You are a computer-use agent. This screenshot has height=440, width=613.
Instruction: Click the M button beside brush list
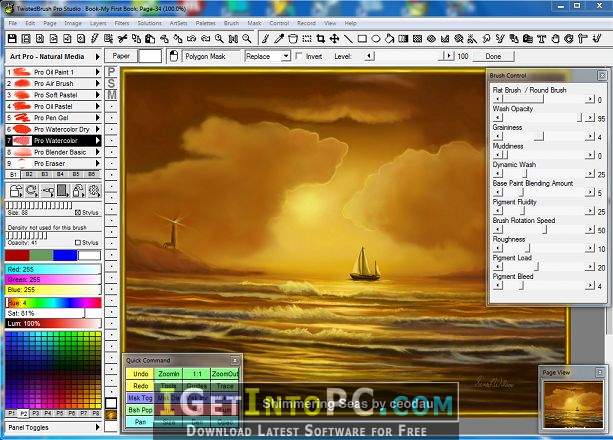(x=111, y=95)
